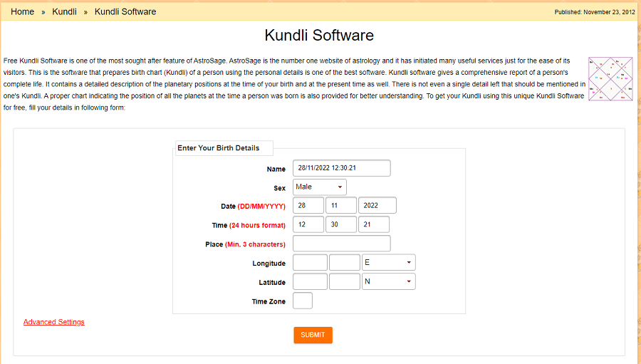Select the birth year field showing 2022
This screenshot has height=364, width=641.
point(377,205)
